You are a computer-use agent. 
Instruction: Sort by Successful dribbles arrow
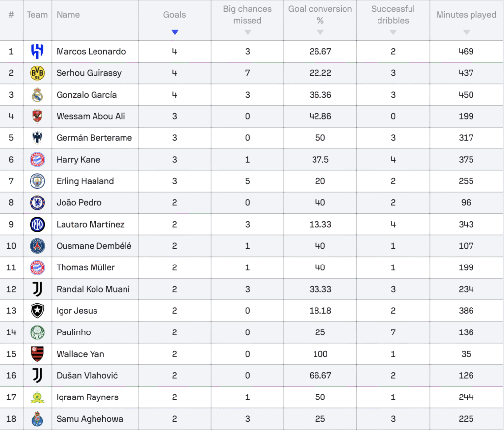[x=393, y=32]
